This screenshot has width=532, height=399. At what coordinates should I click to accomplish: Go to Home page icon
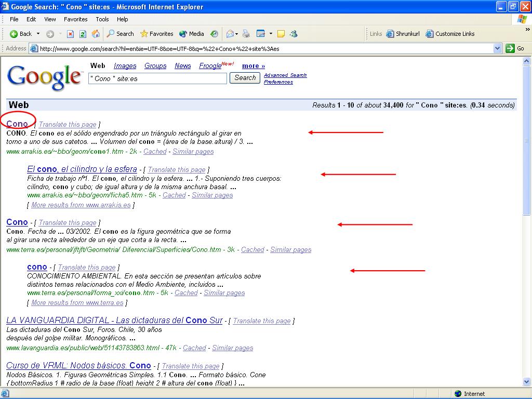pos(96,34)
